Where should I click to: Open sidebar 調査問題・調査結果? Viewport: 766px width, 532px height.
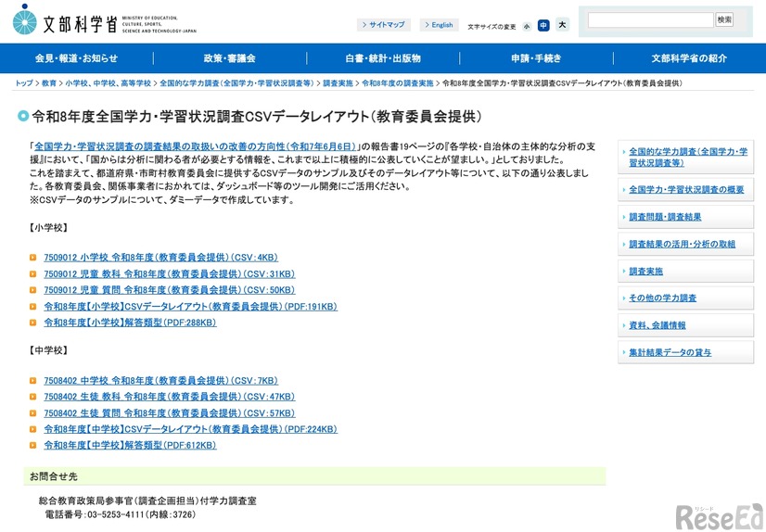pos(686,217)
